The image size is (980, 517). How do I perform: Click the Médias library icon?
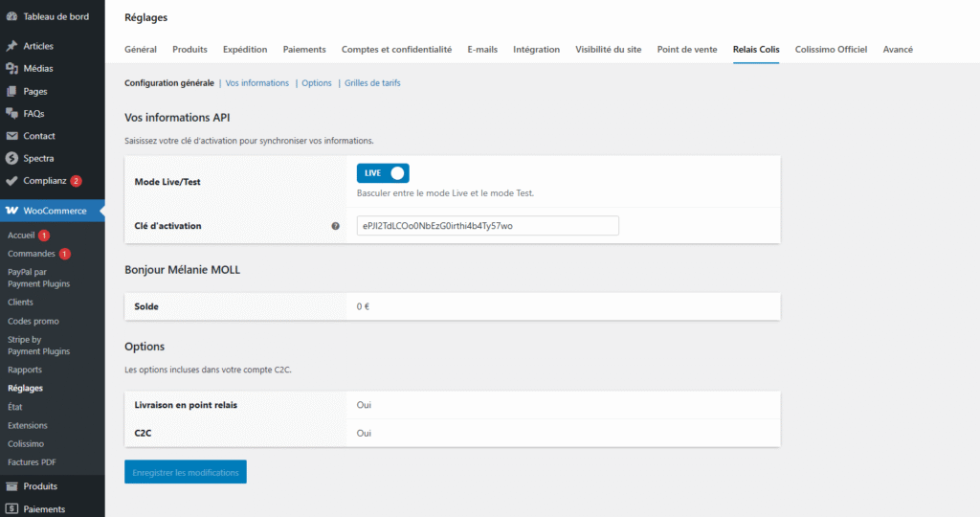[x=11, y=68]
